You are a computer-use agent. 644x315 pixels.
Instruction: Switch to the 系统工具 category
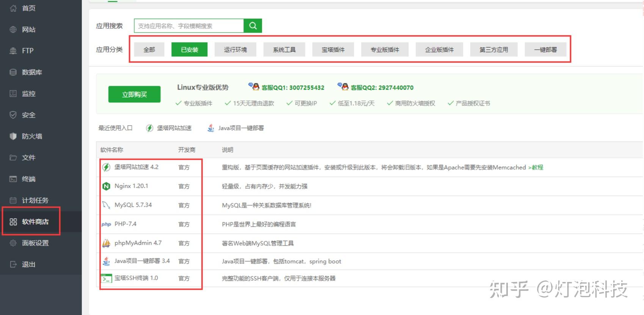284,49
